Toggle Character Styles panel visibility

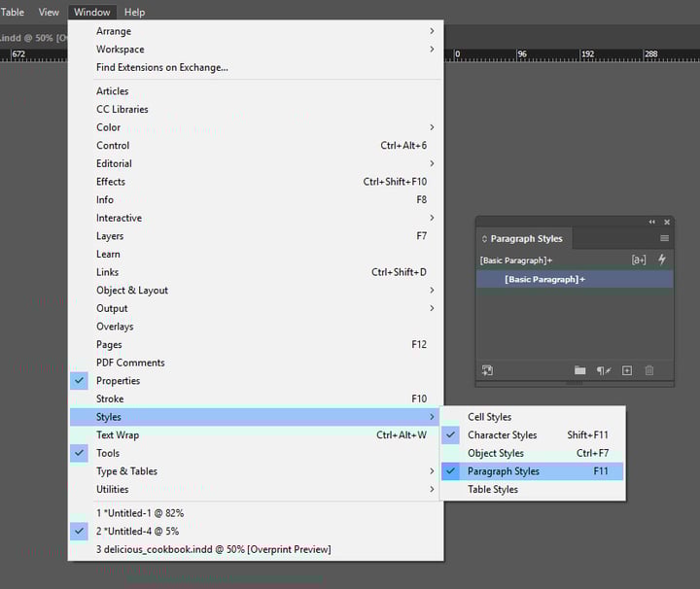click(502, 435)
